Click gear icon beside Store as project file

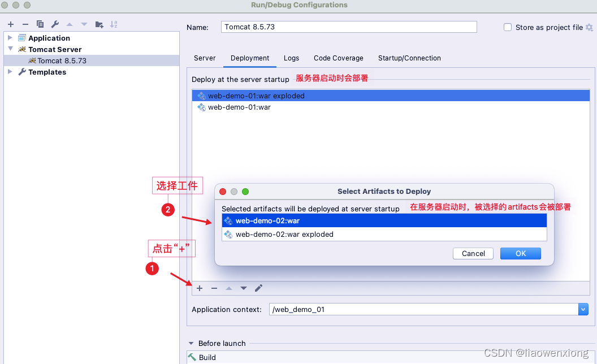pos(589,28)
